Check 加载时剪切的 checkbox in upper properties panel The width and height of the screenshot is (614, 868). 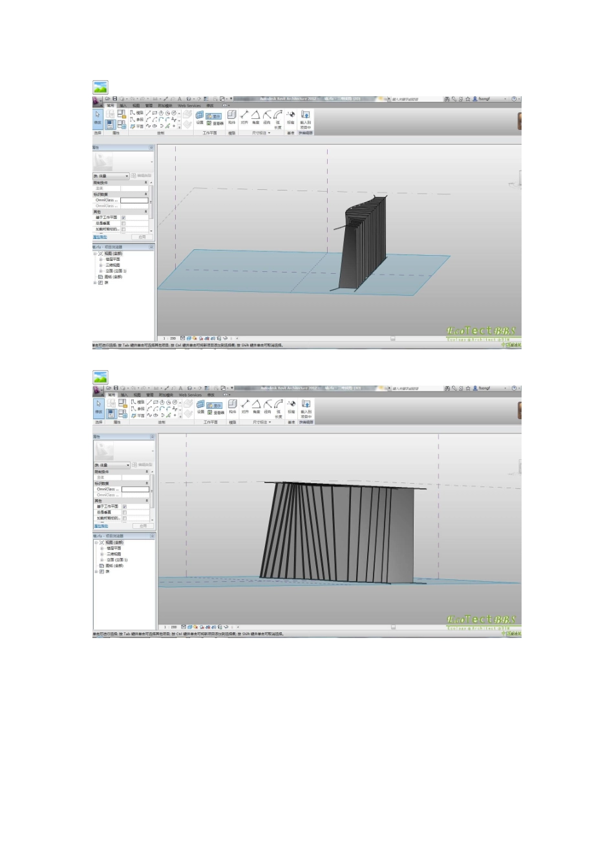pyautogui.click(x=123, y=229)
